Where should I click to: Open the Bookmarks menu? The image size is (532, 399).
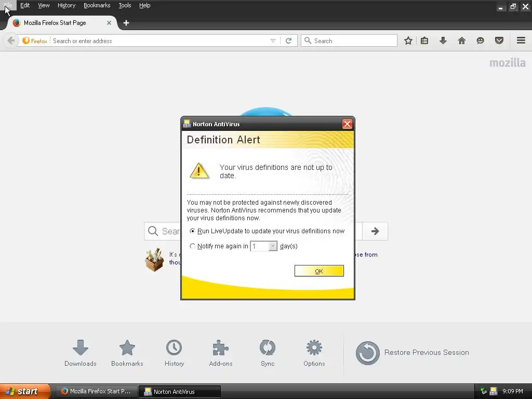[x=97, y=5]
